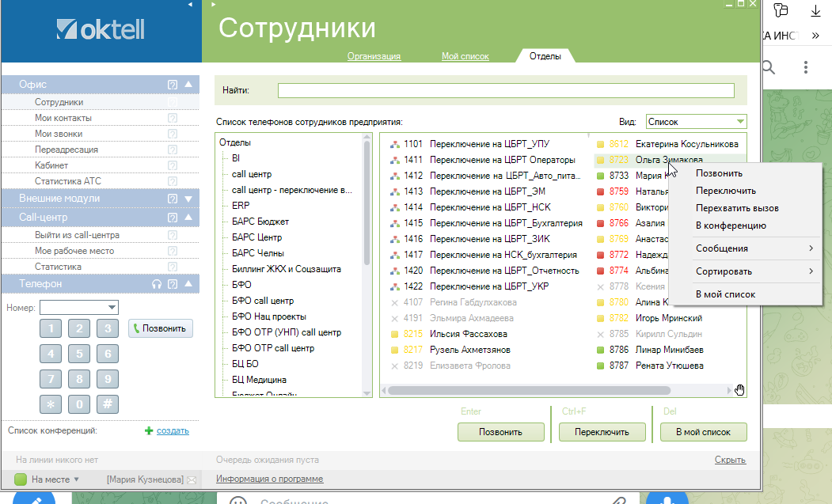
Task: Choose В мой список in context menu
Action: click(725, 294)
